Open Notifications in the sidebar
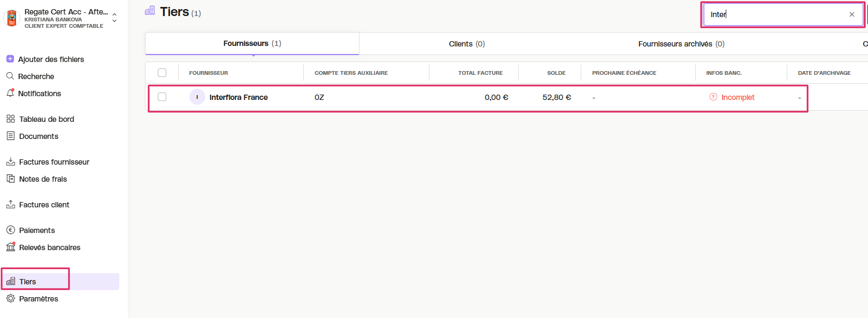Screen dimensions: 868x318 pyautogui.click(x=40, y=94)
